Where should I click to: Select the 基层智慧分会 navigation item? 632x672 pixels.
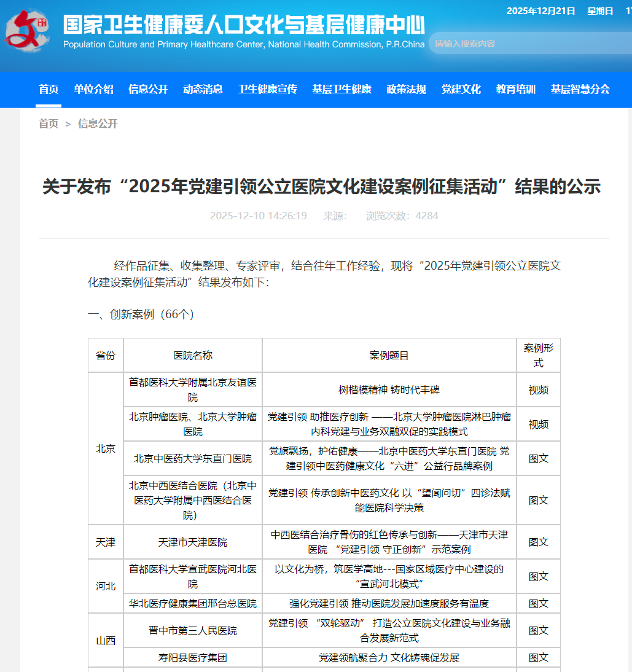[580, 89]
